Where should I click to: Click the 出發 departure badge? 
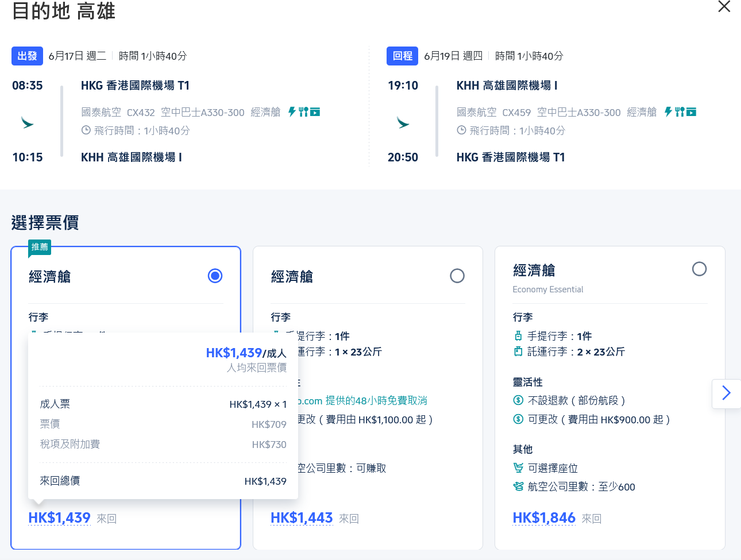coord(27,56)
